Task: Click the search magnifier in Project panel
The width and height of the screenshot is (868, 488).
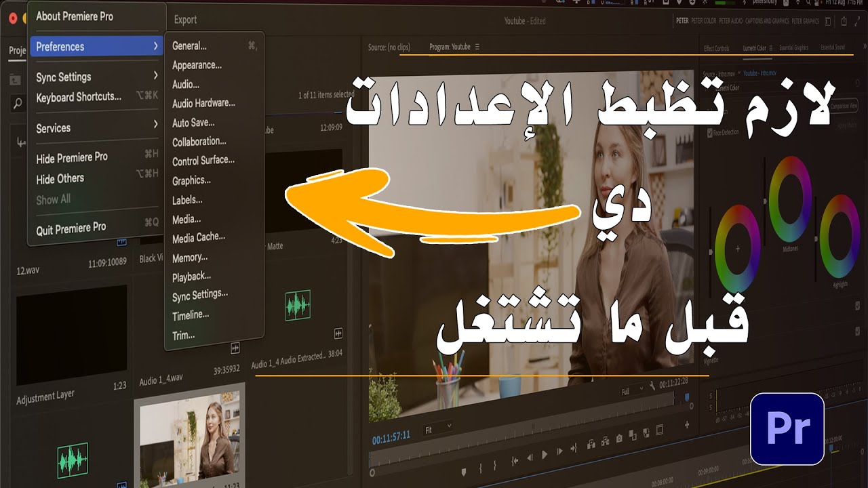Action: coord(18,104)
